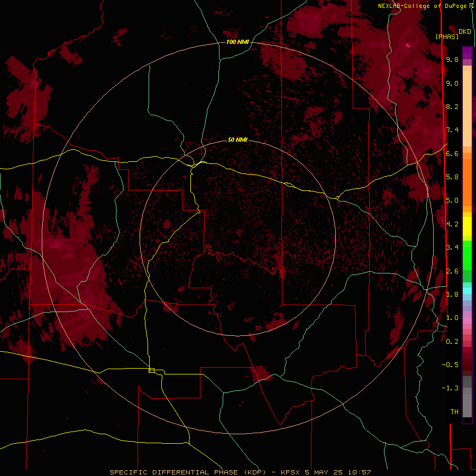Select the cyan color bar segment

click(467, 291)
